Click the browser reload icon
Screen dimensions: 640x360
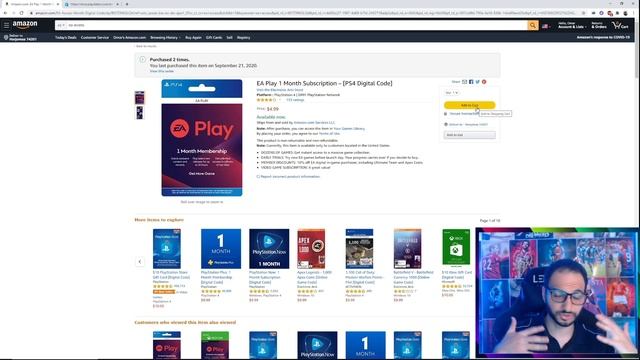pos(21,13)
